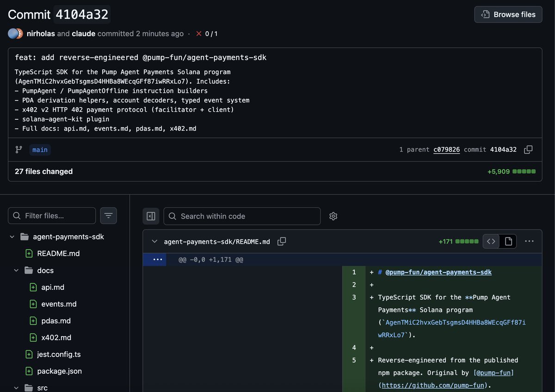Click the folder icon beside docs
Viewport: 555px width, 392px height.
[29, 270]
